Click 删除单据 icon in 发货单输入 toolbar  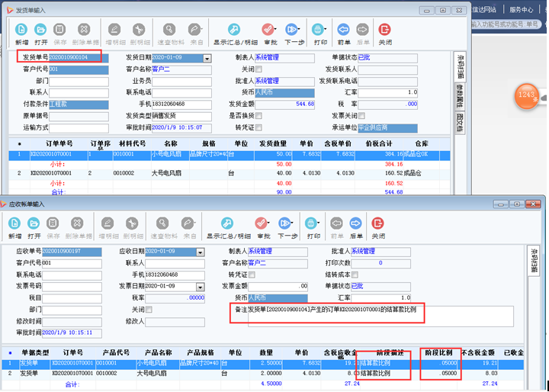tap(84, 30)
